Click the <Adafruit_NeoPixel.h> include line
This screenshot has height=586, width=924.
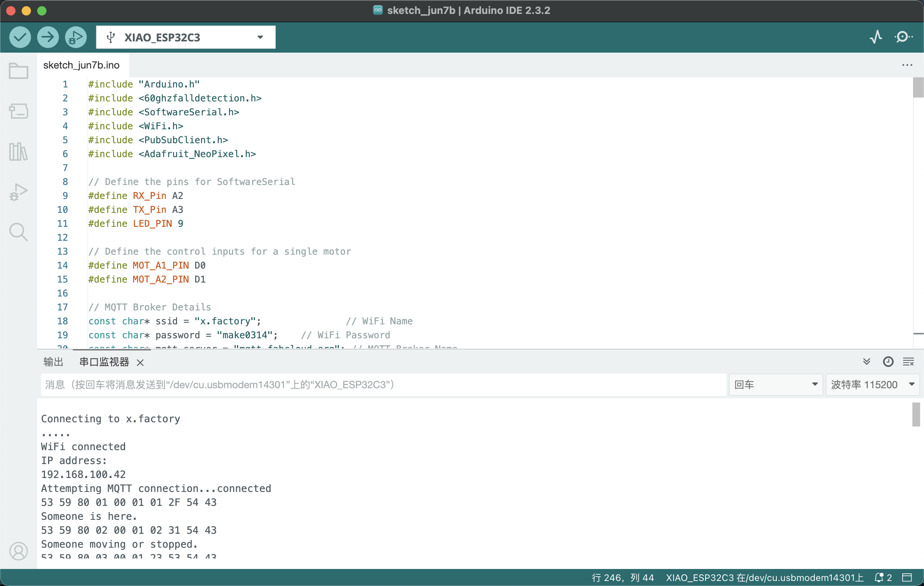pos(172,154)
